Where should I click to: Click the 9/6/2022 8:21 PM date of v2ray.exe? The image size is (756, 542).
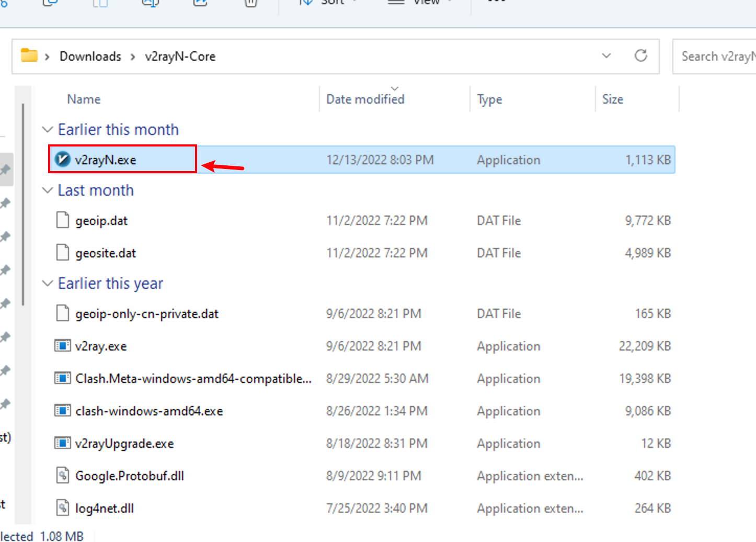pyautogui.click(x=374, y=346)
